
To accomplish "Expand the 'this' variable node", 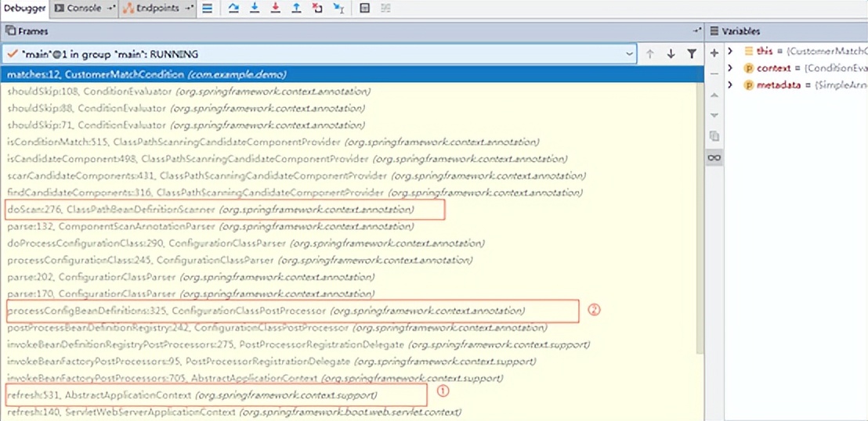I will pyautogui.click(x=730, y=51).
